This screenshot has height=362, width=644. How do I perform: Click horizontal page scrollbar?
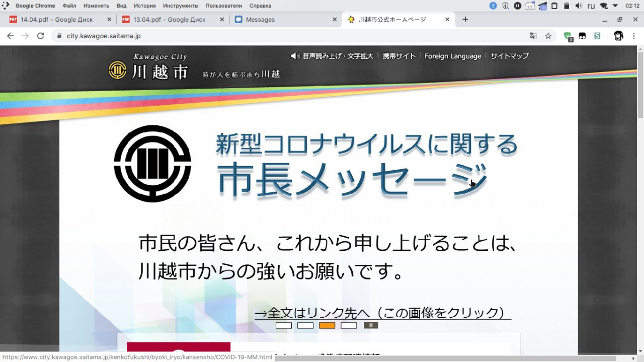[x=445, y=358]
